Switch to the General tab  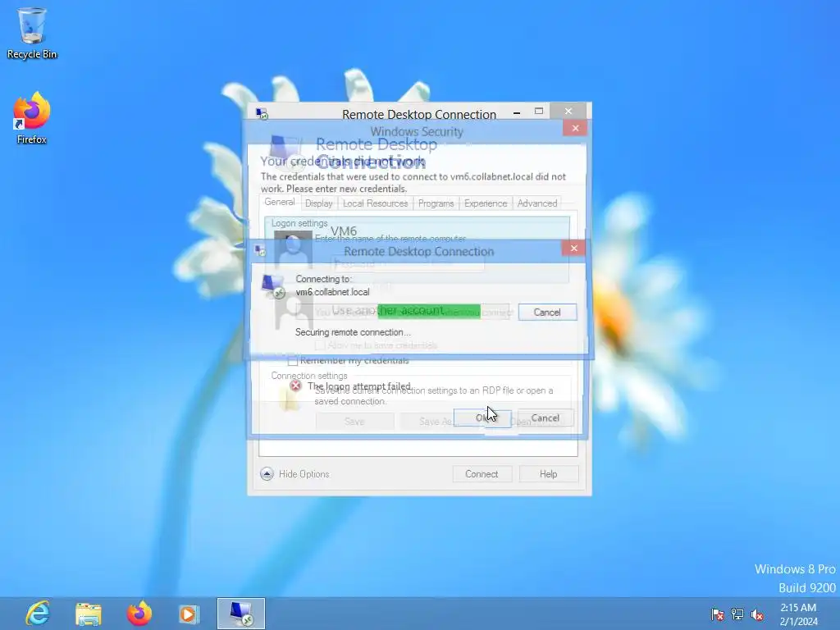tap(279, 202)
